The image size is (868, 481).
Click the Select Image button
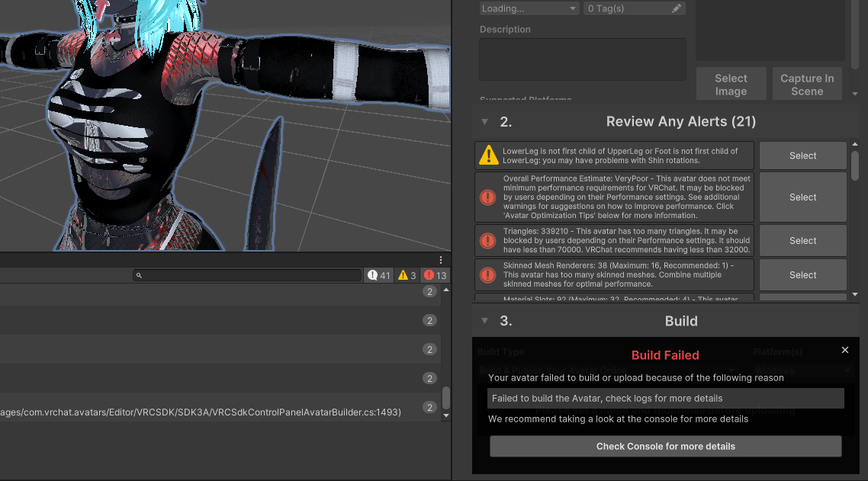(731, 85)
